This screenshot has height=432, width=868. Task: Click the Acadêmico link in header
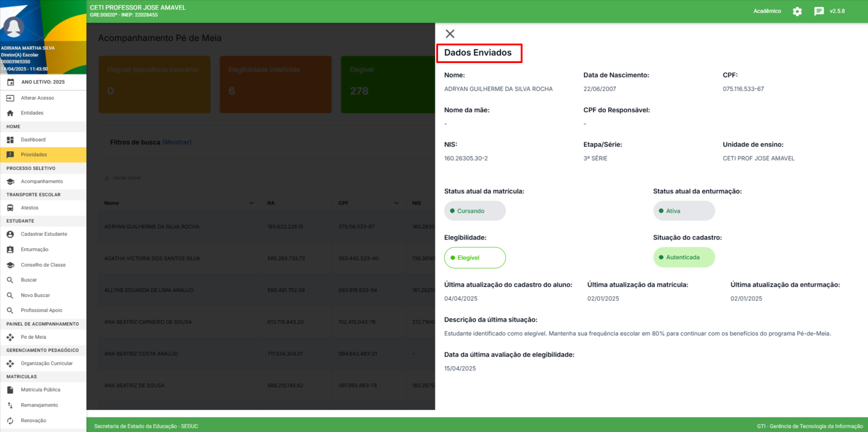[767, 11]
